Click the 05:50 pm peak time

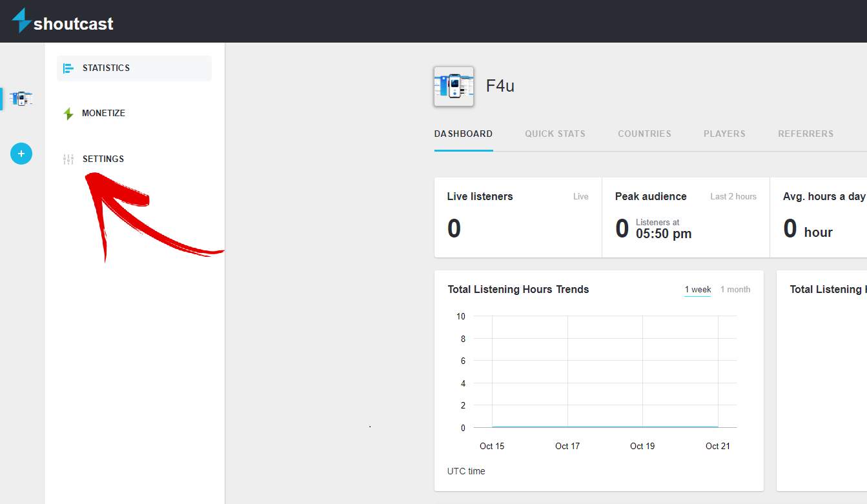[664, 234]
